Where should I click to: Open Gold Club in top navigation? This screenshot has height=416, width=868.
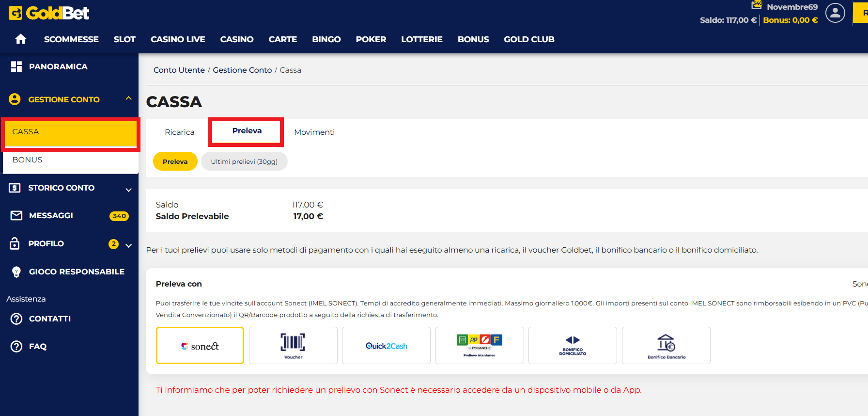pos(529,39)
